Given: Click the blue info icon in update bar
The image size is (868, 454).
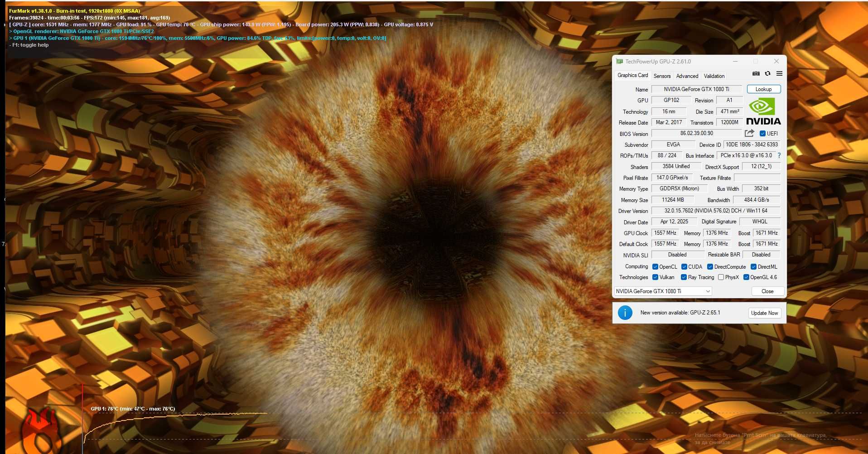Looking at the screenshot, I should point(625,313).
